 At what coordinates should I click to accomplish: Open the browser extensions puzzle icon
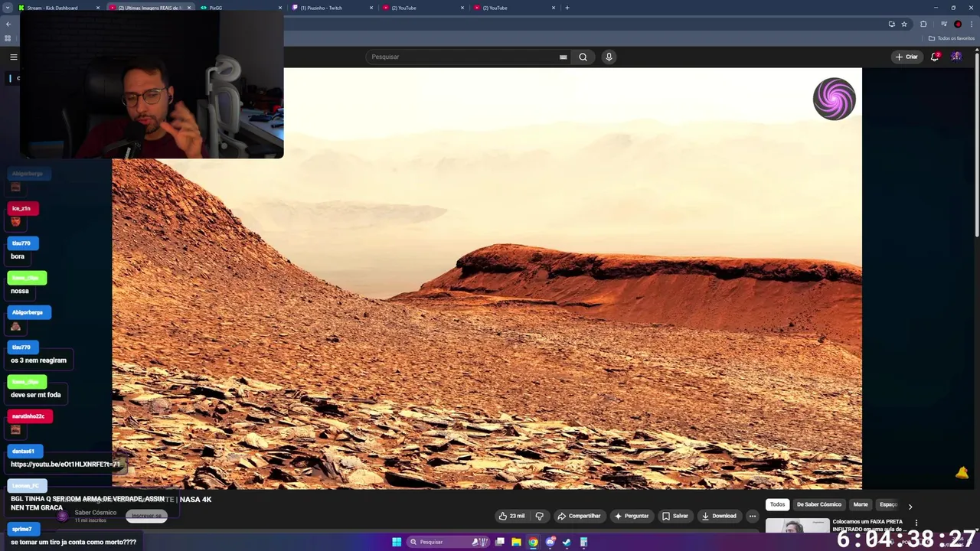tap(923, 24)
